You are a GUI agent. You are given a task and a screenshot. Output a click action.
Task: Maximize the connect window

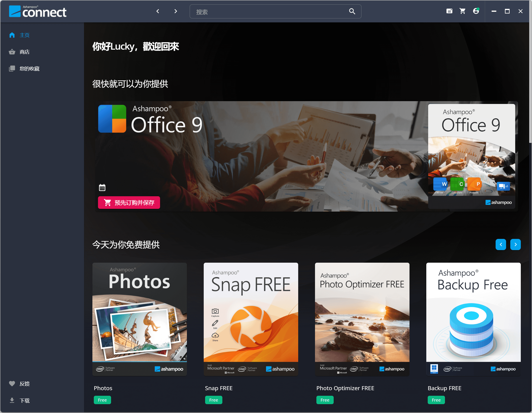507,11
